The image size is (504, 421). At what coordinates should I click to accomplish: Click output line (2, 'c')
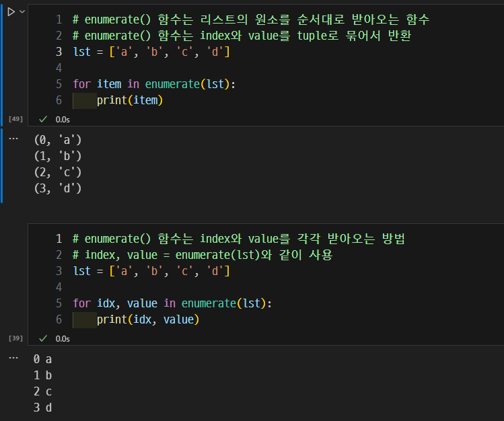[58, 172]
